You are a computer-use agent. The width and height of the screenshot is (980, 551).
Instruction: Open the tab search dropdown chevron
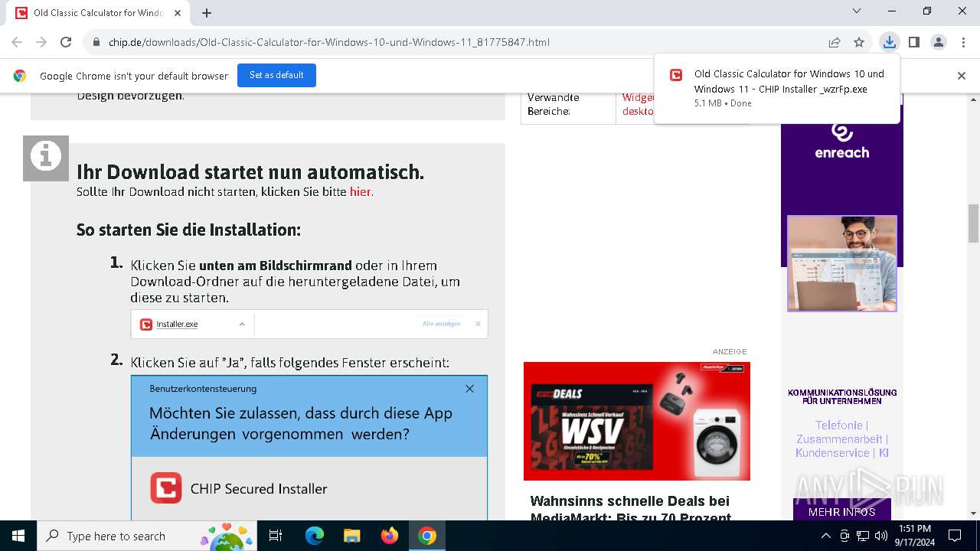(857, 11)
